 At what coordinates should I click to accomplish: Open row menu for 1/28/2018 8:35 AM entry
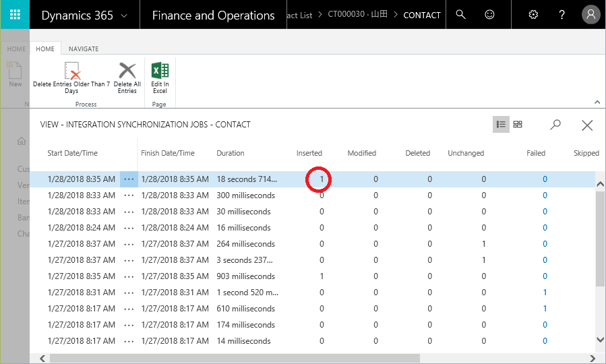click(x=129, y=179)
